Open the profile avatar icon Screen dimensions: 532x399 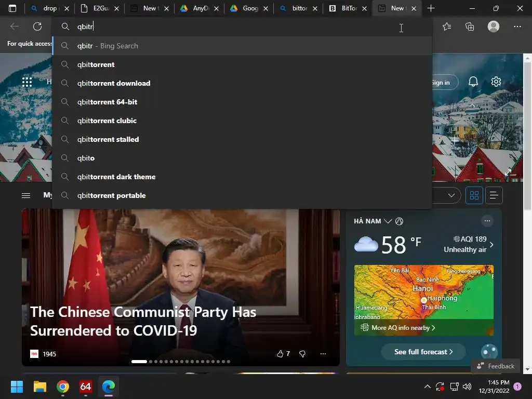click(x=494, y=26)
